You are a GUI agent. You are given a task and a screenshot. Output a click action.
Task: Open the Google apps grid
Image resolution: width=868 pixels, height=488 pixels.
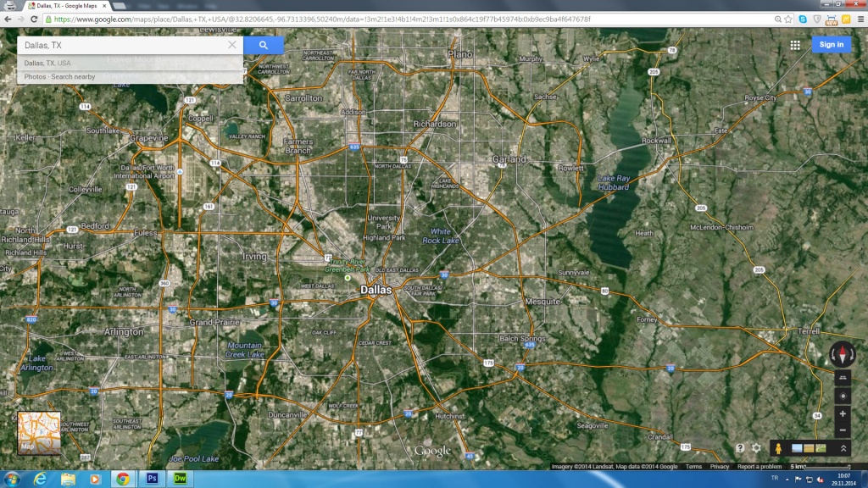tap(795, 45)
